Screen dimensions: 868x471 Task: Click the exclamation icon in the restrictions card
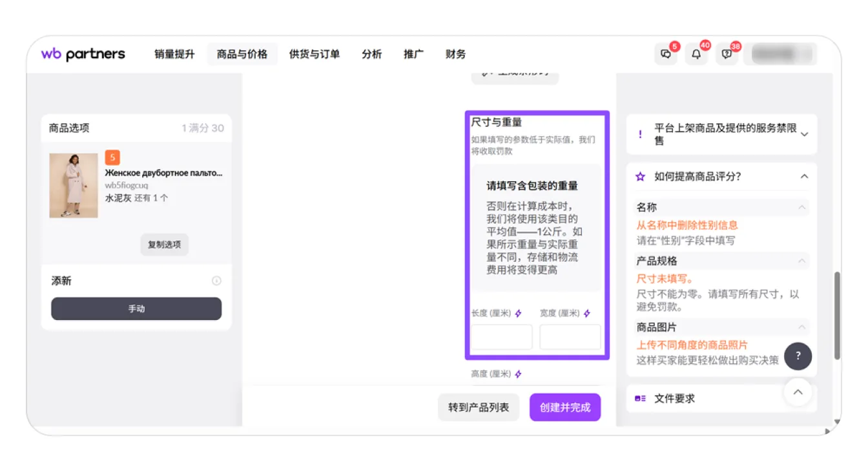pos(640,134)
